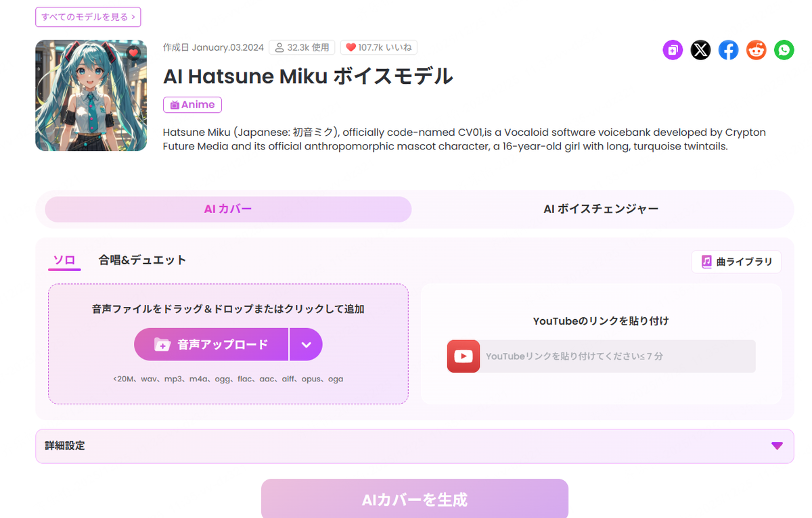Click the music note icon in 曲ライブラリ

[706, 262]
